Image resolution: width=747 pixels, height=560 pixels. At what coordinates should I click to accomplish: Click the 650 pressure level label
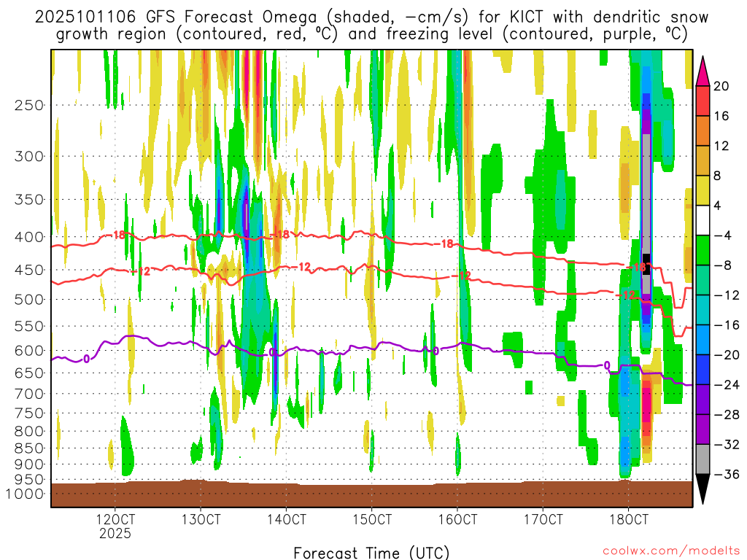(29, 373)
